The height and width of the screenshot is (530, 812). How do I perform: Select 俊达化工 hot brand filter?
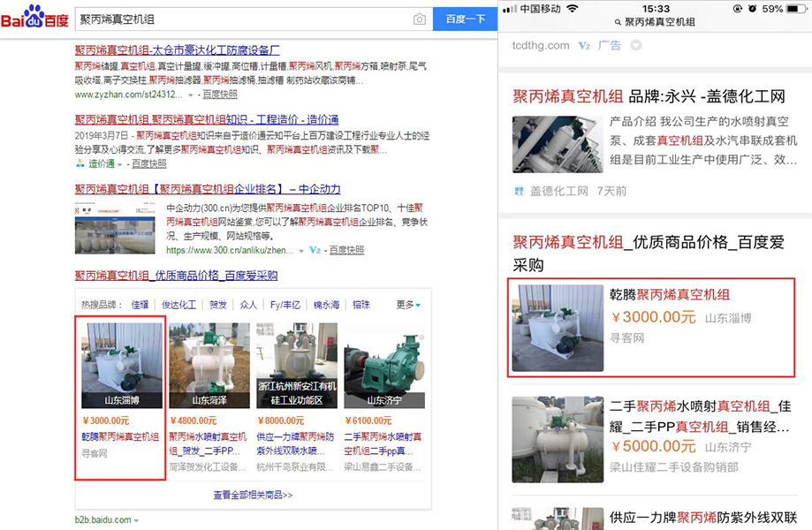(178, 305)
